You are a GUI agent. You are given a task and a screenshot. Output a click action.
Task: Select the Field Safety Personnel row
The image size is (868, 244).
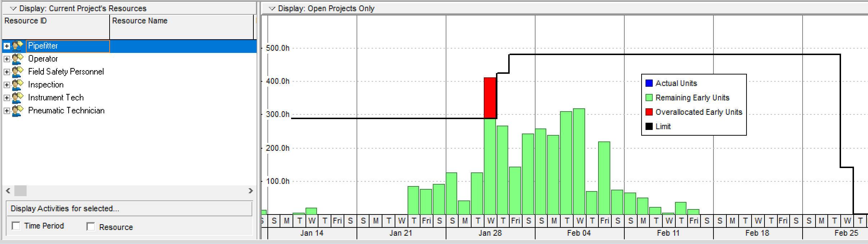click(x=129, y=72)
